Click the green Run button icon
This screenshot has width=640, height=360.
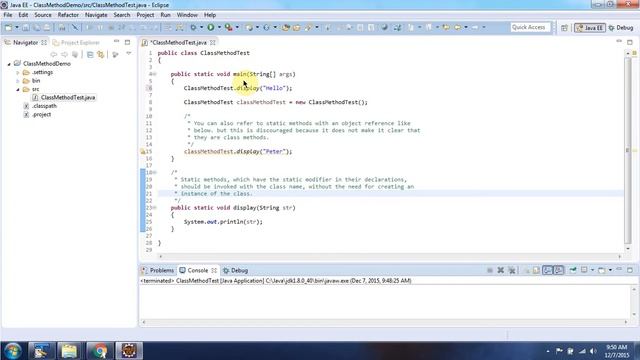click(x=211, y=27)
